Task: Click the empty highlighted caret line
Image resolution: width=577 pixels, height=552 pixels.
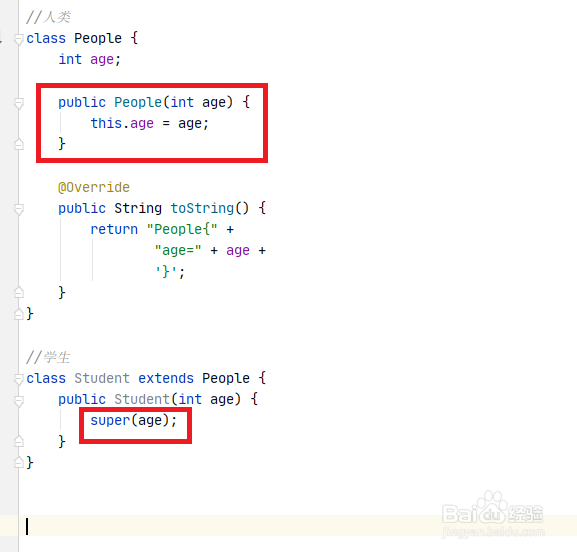Action: (x=298, y=526)
